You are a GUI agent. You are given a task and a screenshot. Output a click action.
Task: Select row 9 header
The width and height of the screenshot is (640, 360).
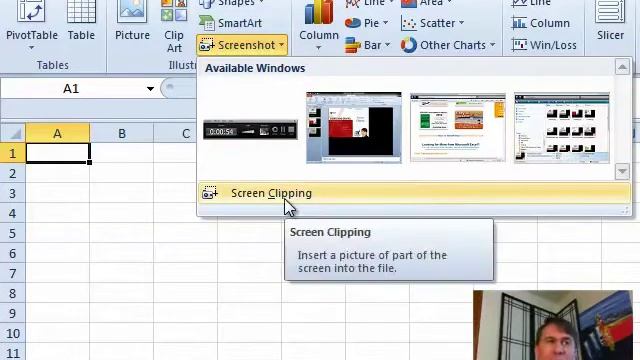13,313
